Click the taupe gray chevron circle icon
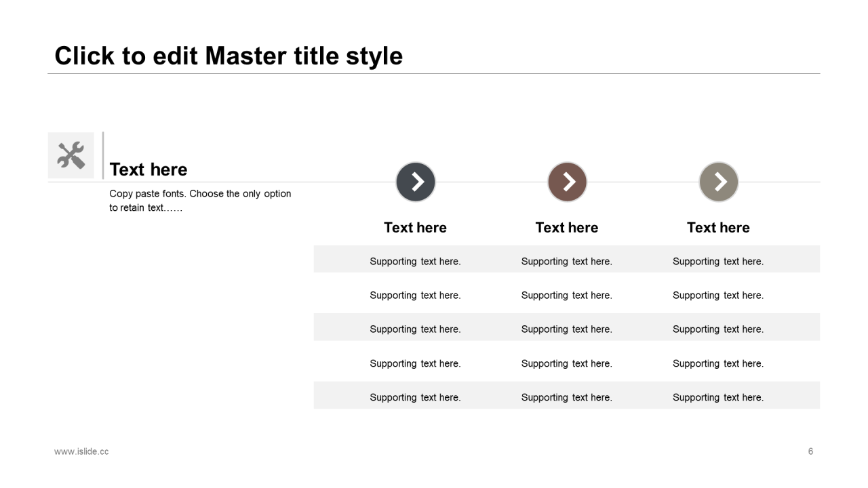 (x=719, y=182)
